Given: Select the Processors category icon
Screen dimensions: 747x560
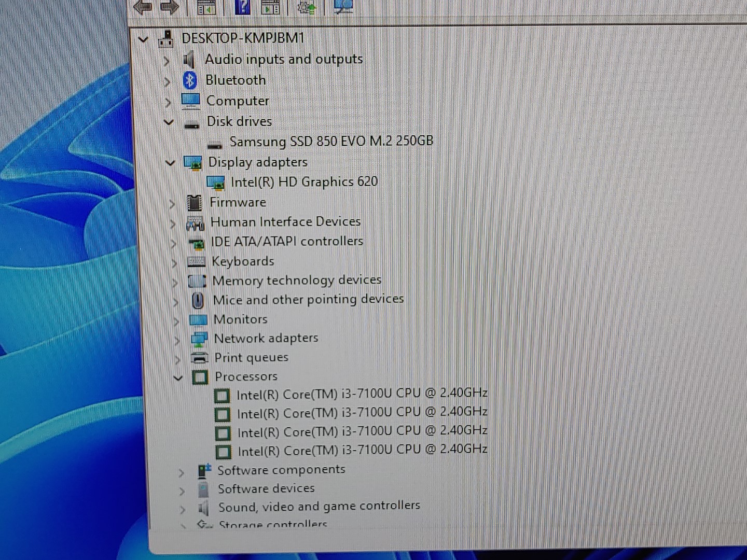Looking at the screenshot, I should click(x=200, y=377).
